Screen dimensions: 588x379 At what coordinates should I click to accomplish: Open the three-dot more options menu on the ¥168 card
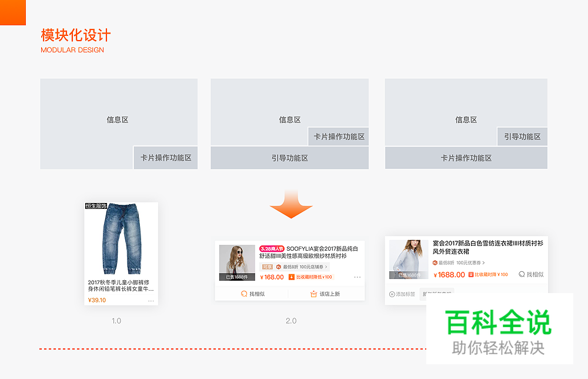pyautogui.click(x=356, y=277)
